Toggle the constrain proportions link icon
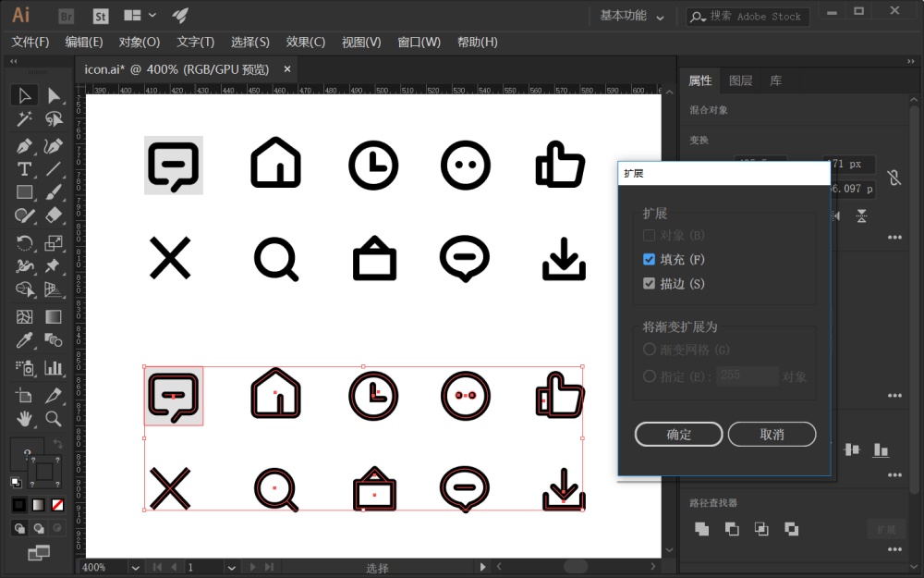 894,177
